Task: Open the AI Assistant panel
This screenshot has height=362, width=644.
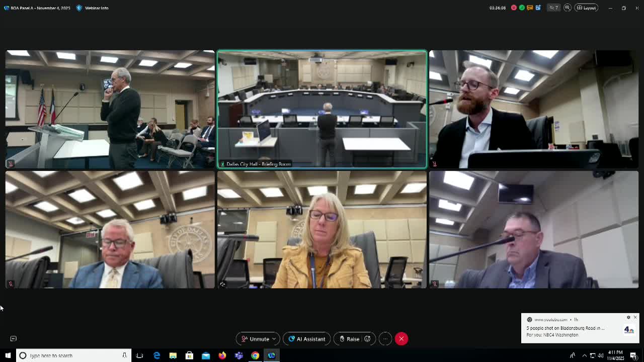Action: [306, 339]
